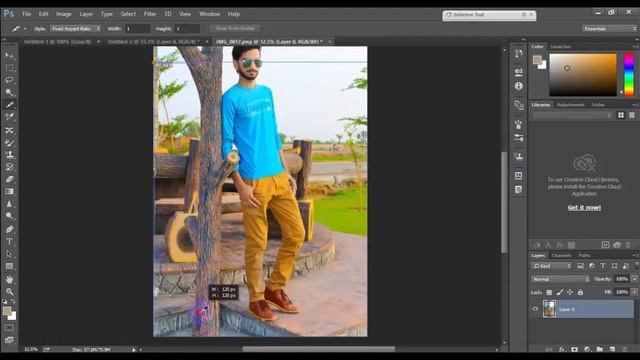Select the Path Selection tool
The width and height of the screenshot is (640, 360).
9,253
